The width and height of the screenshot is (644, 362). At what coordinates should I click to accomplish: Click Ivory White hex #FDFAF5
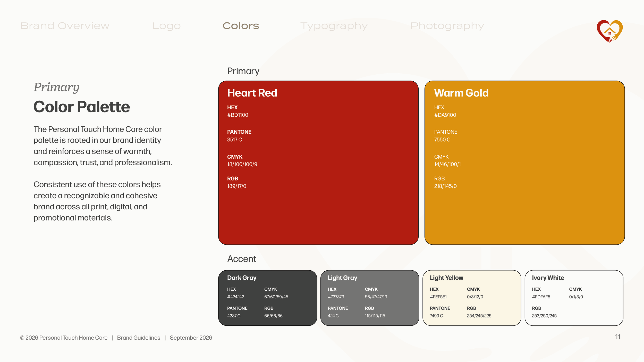pos(541,297)
